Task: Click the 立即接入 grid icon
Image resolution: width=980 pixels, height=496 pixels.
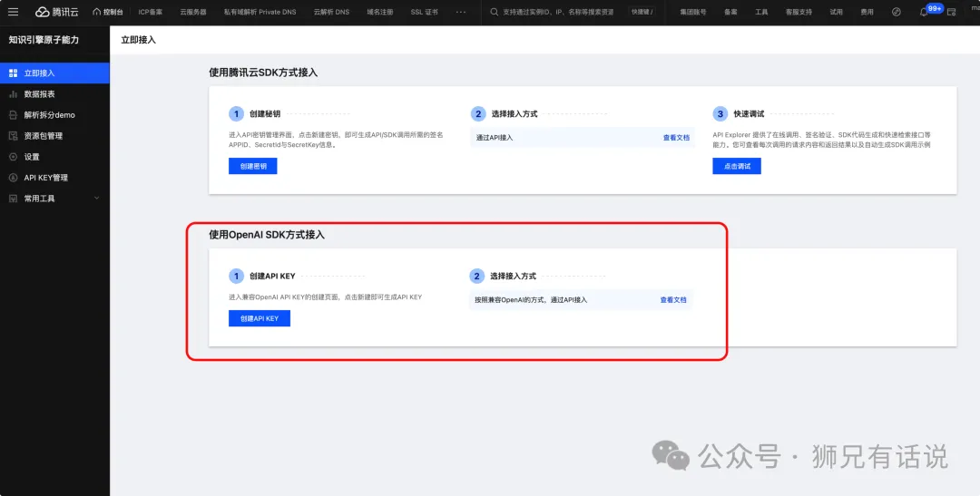Action: (13, 73)
